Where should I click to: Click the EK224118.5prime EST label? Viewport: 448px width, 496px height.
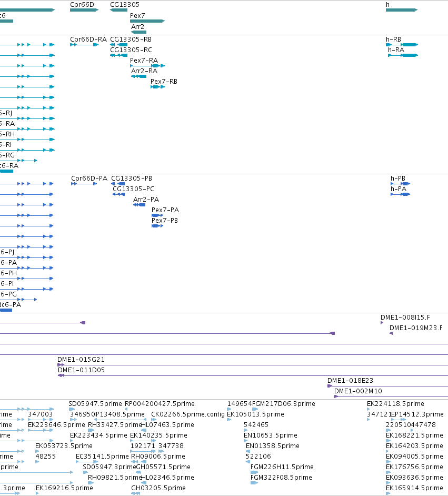[395, 404]
